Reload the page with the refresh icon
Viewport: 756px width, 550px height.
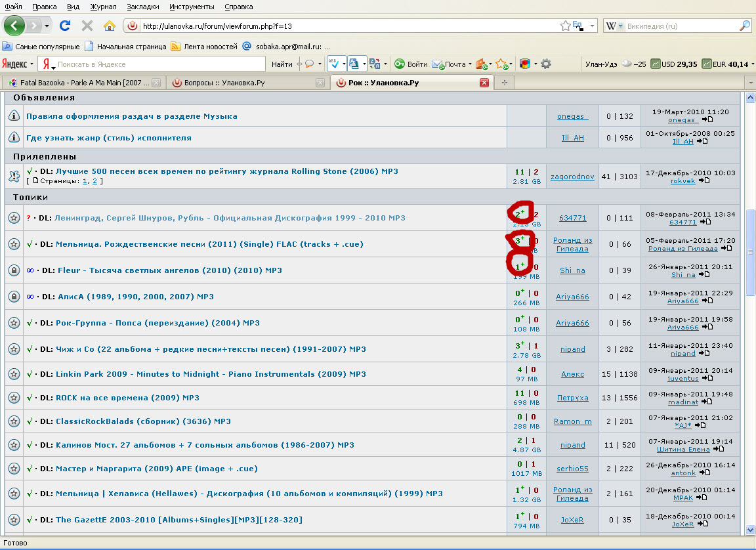(64, 26)
